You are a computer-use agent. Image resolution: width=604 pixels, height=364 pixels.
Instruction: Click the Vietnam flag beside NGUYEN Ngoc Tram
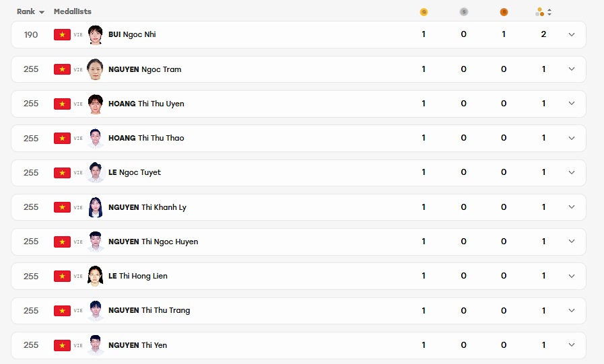pyautogui.click(x=62, y=69)
